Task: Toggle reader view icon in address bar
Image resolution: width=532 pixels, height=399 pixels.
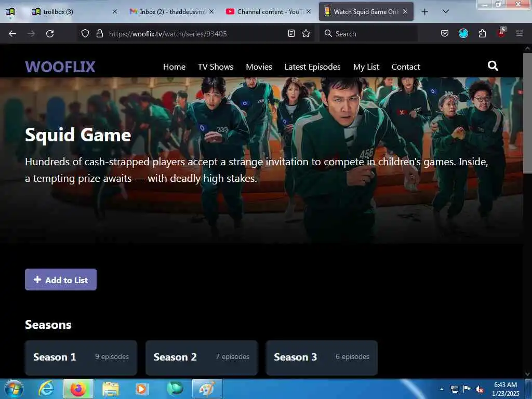Action: click(x=291, y=33)
